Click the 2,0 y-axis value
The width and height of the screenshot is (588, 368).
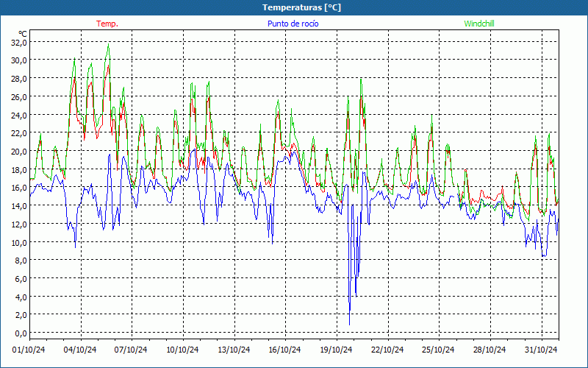(x=21, y=315)
